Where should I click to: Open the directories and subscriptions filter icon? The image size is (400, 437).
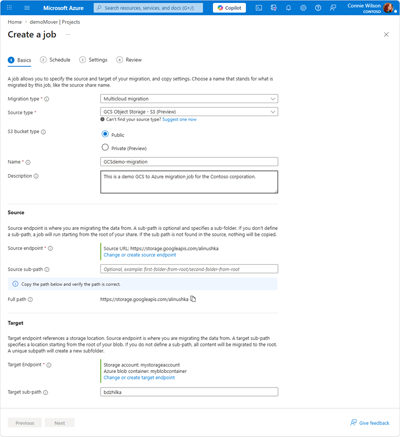(274, 8)
